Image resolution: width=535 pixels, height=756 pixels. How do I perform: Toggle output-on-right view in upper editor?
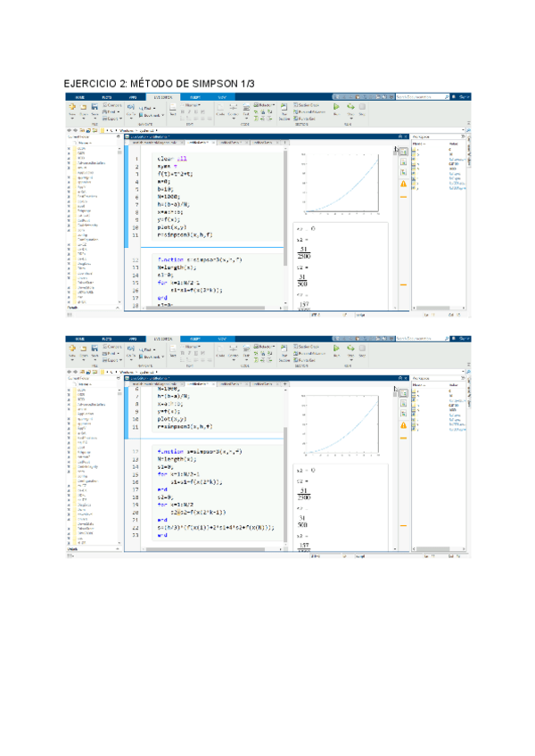coord(403,152)
